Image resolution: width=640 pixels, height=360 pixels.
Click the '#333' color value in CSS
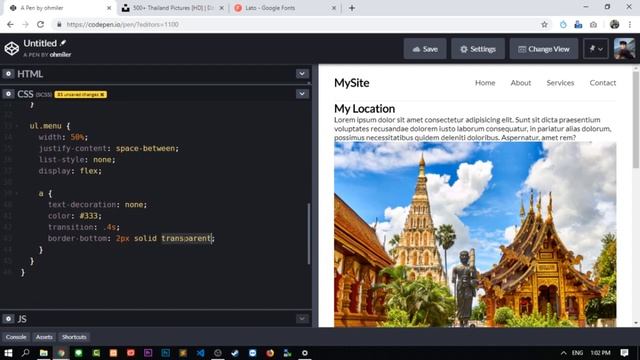coord(88,216)
